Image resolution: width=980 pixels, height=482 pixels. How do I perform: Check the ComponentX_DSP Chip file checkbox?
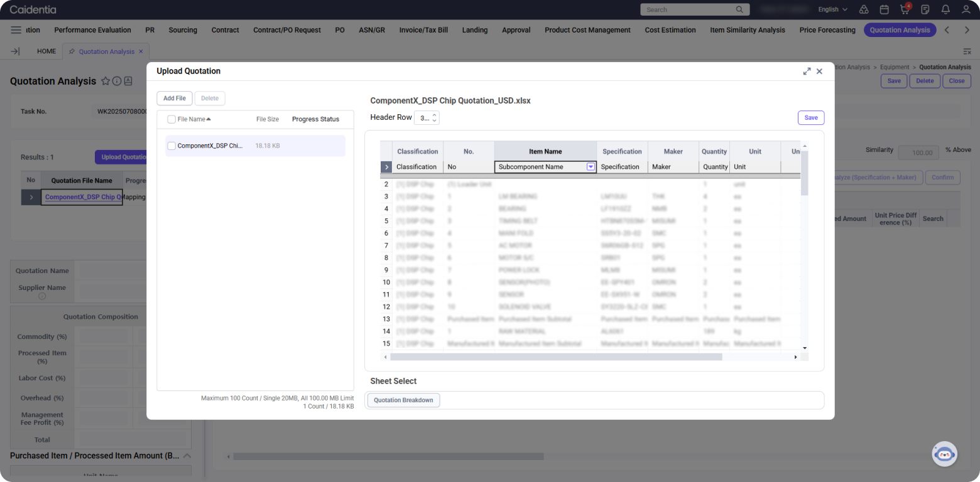[x=171, y=146]
